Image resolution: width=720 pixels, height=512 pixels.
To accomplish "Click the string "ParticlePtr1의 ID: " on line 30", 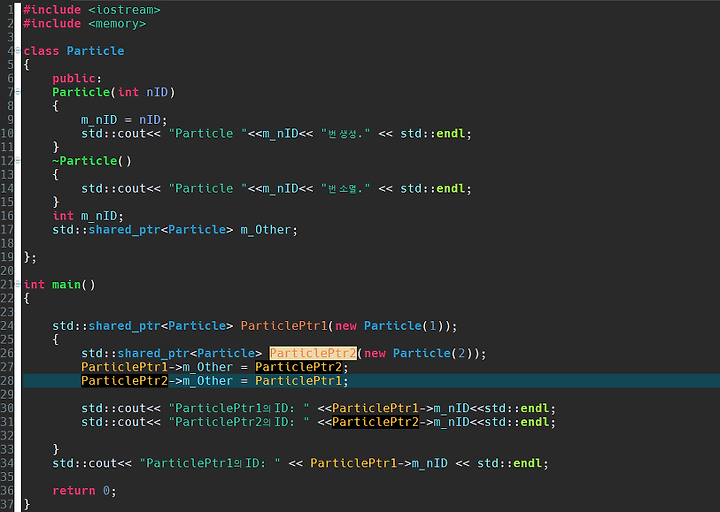I will (239, 408).
